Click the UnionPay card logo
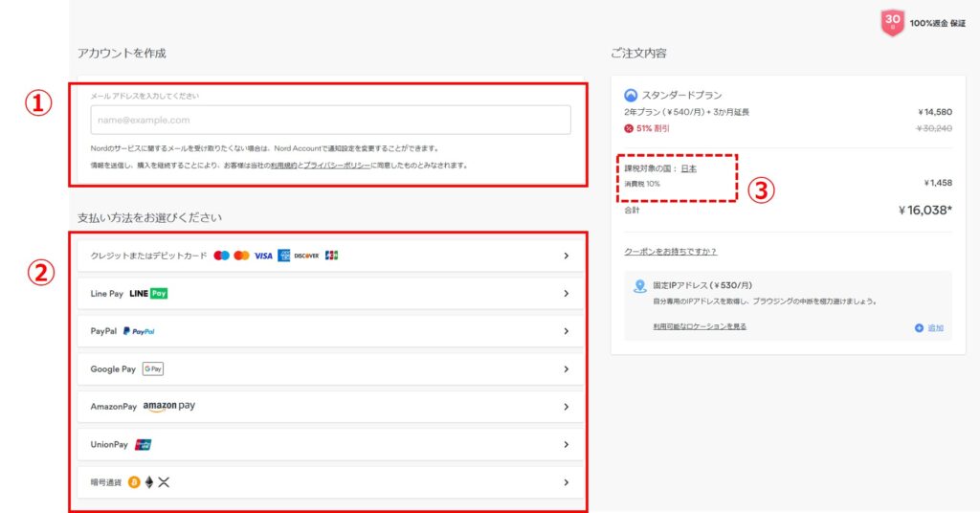Screen dimensions: 980x513 [x=144, y=445]
